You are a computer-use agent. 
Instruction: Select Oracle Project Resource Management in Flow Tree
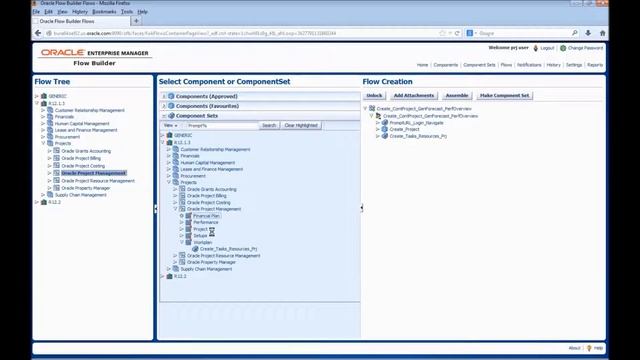pos(98,181)
